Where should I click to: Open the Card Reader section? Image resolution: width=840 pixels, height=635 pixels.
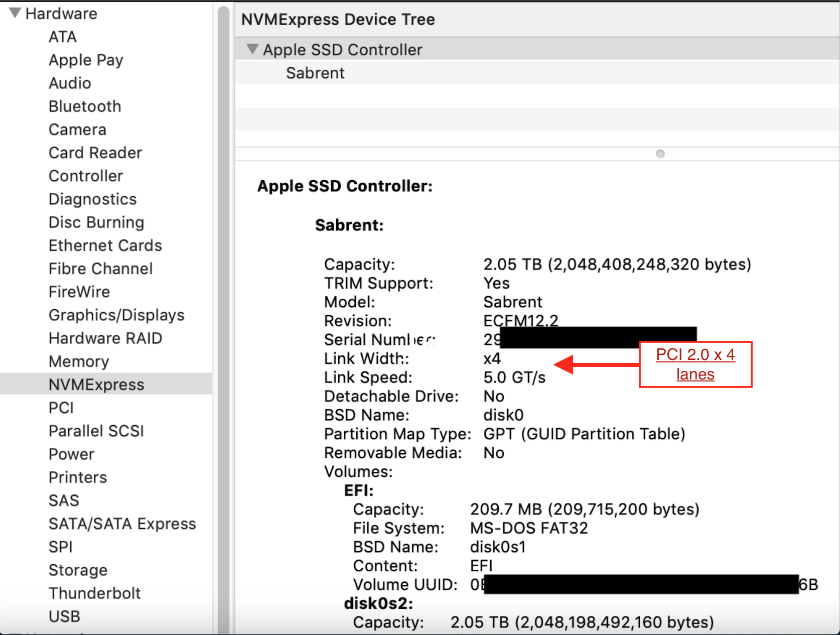coord(95,153)
